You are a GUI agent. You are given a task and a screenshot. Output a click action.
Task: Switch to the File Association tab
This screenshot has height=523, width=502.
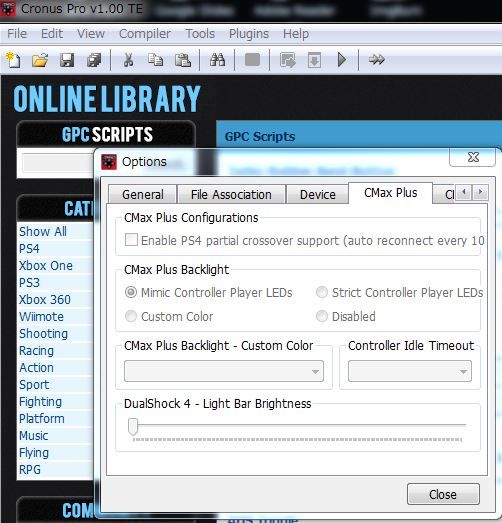coord(231,194)
